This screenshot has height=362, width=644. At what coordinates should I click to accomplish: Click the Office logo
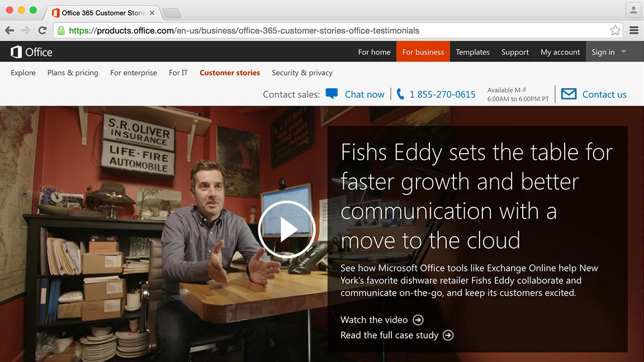tap(31, 52)
